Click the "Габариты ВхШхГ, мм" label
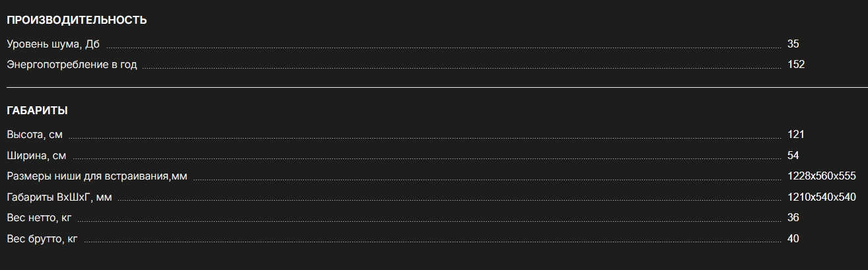 click(59, 197)
